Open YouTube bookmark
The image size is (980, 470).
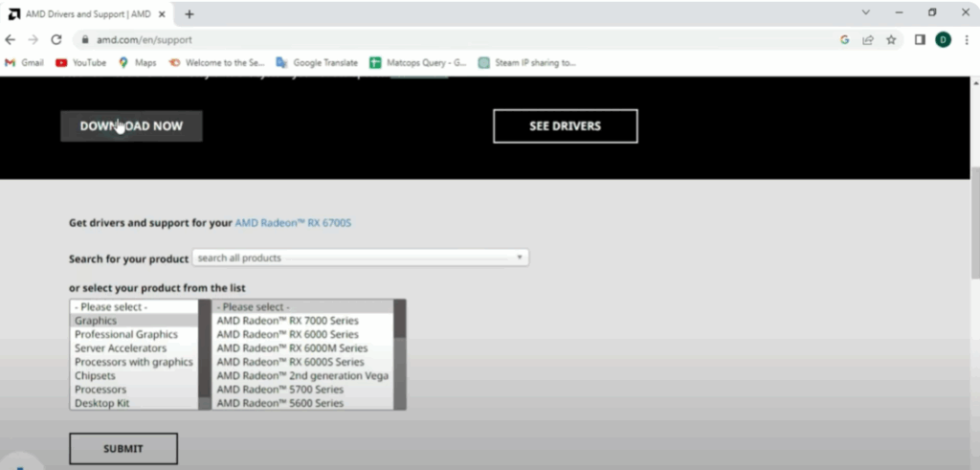coord(81,62)
